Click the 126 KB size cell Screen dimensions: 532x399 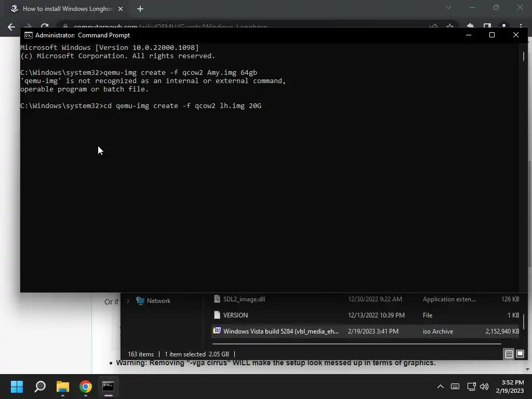pos(510,299)
